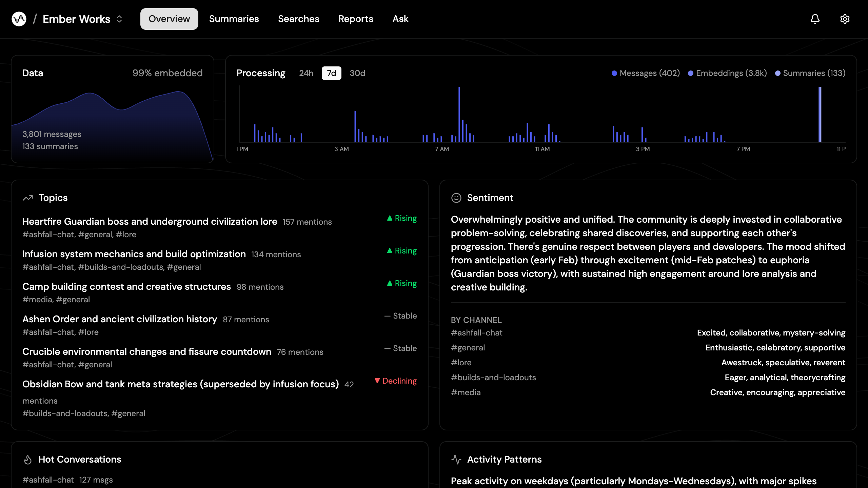Select the 7d processing range

331,73
